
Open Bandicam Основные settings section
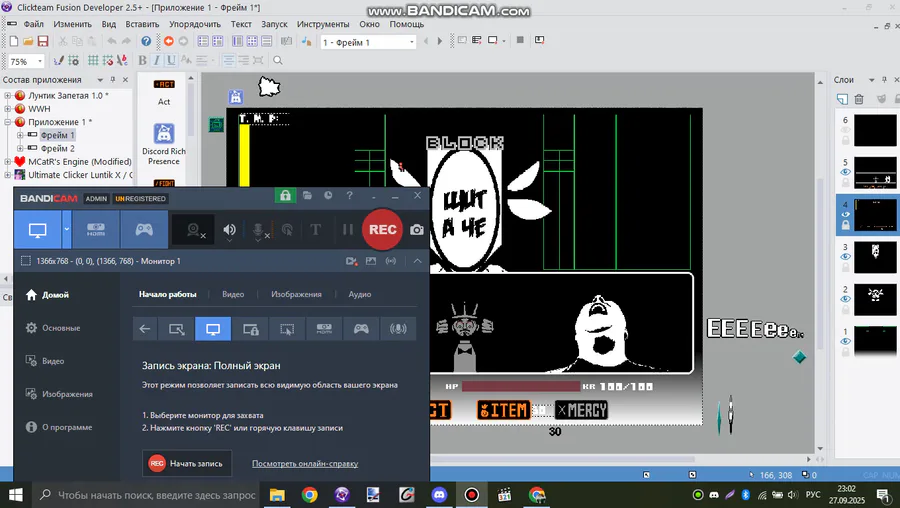(53, 328)
